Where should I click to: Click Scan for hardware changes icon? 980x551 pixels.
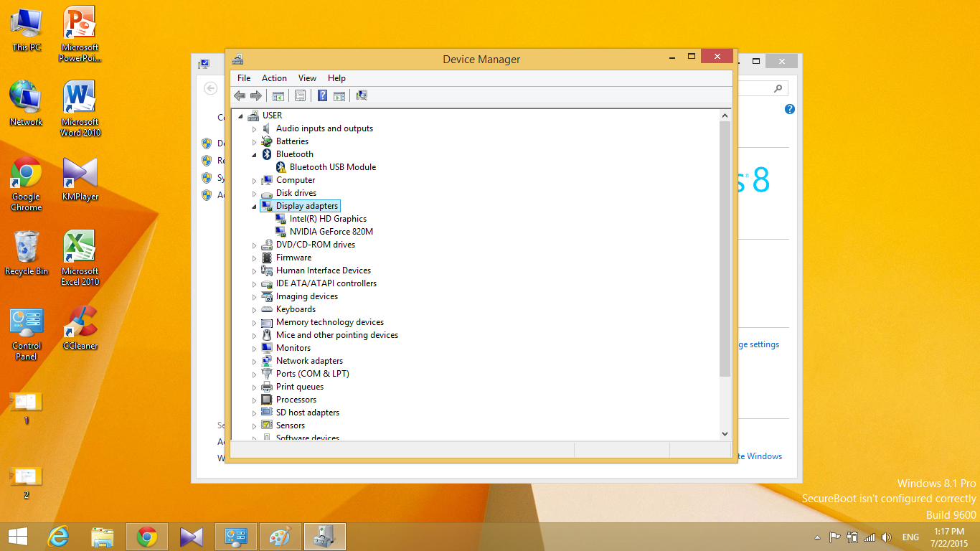point(362,95)
